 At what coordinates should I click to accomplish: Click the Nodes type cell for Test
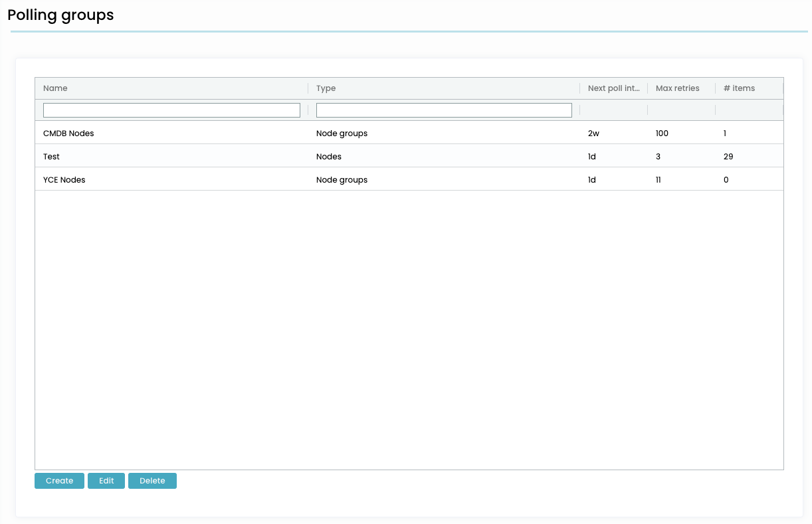329,157
